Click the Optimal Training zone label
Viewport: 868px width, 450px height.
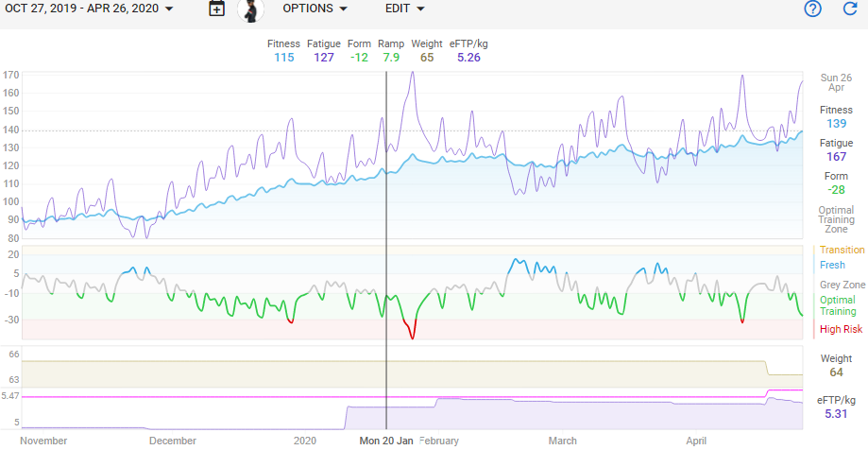point(837,305)
